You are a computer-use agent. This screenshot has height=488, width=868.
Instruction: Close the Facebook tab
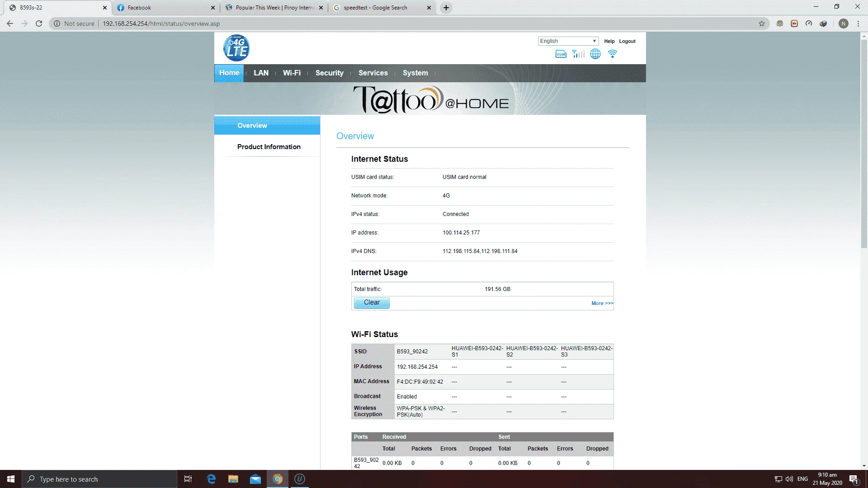coord(213,8)
